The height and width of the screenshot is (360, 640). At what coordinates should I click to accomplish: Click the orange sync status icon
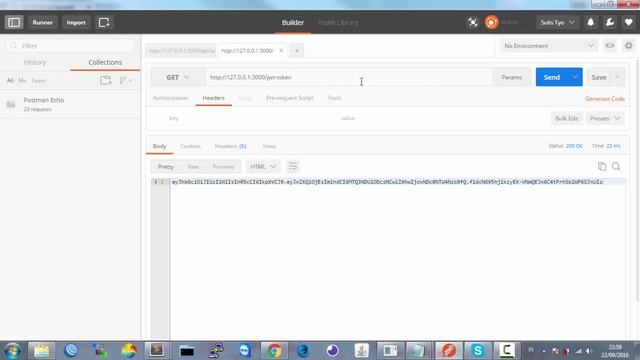click(491, 22)
